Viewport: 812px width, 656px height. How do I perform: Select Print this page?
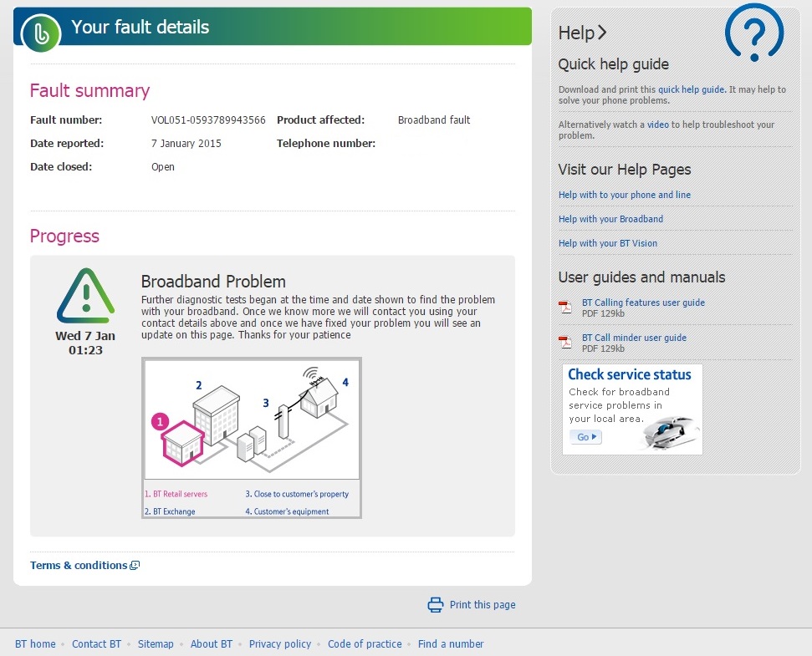coord(483,605)
